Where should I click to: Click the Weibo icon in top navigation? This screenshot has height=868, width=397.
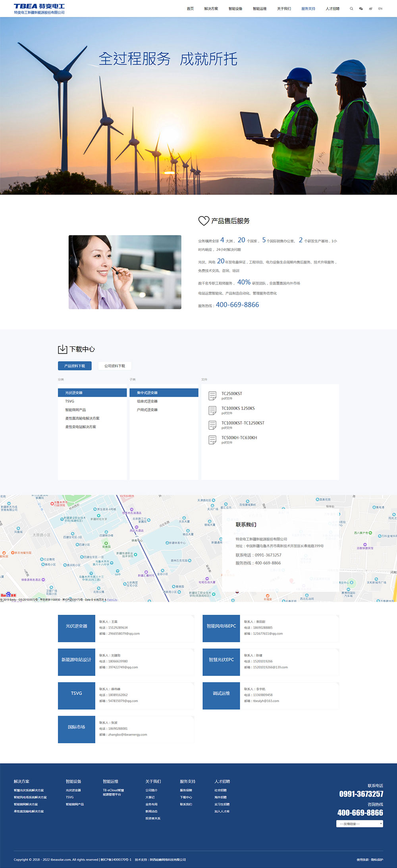coord(370,9)
